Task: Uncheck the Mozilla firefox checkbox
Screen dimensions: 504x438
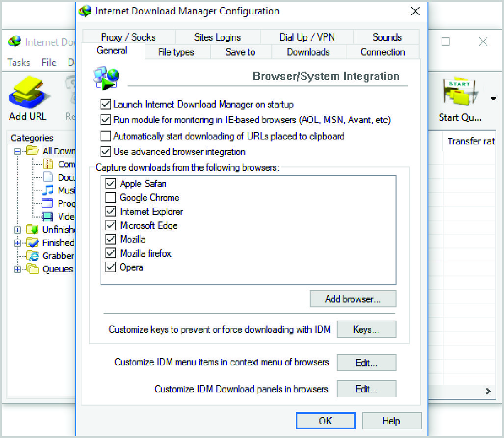Action: click(110, 253)
